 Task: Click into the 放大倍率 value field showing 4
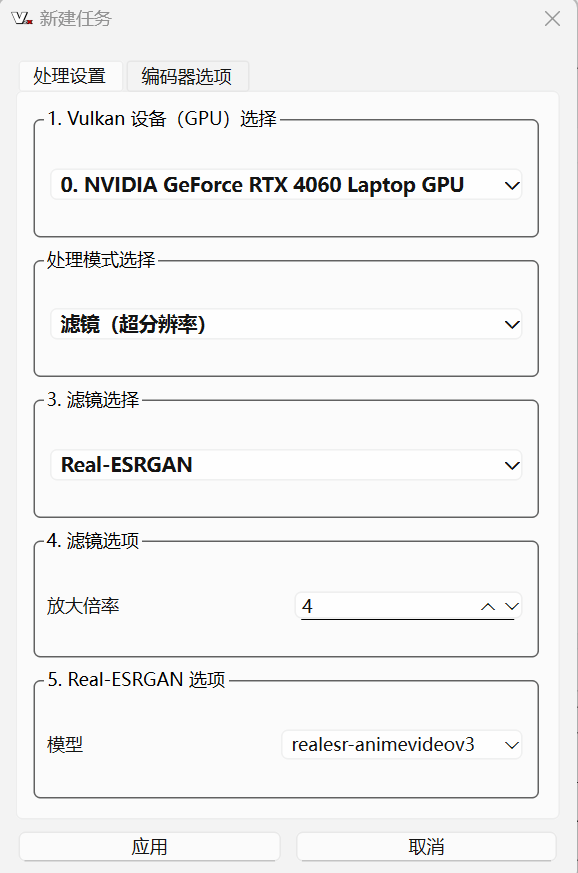pos(387,606)
